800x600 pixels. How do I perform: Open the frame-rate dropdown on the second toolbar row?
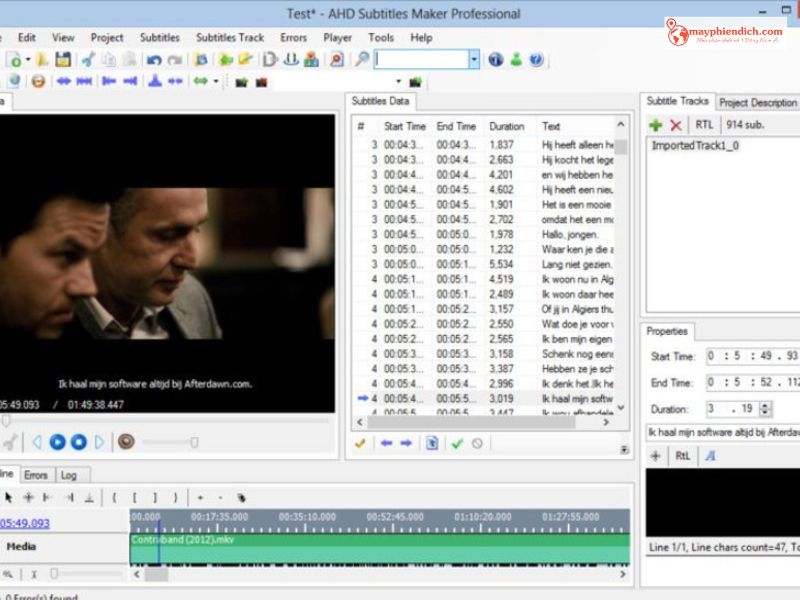pyautogui.click(x=398, y=81)
